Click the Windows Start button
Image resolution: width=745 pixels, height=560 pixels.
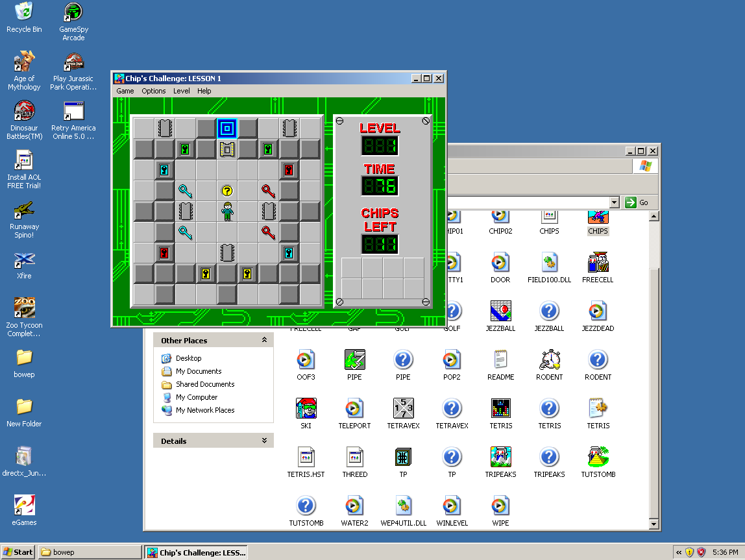18,552
